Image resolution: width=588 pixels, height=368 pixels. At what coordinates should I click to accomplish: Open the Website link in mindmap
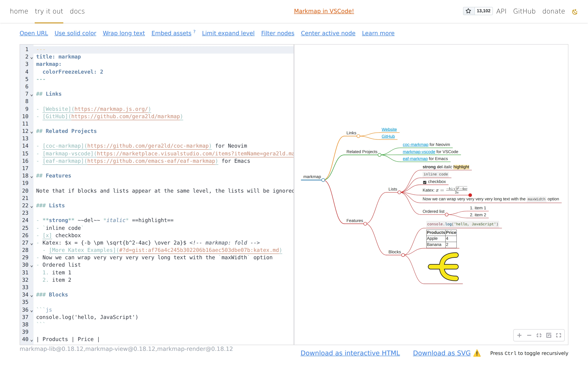[389, 129]
